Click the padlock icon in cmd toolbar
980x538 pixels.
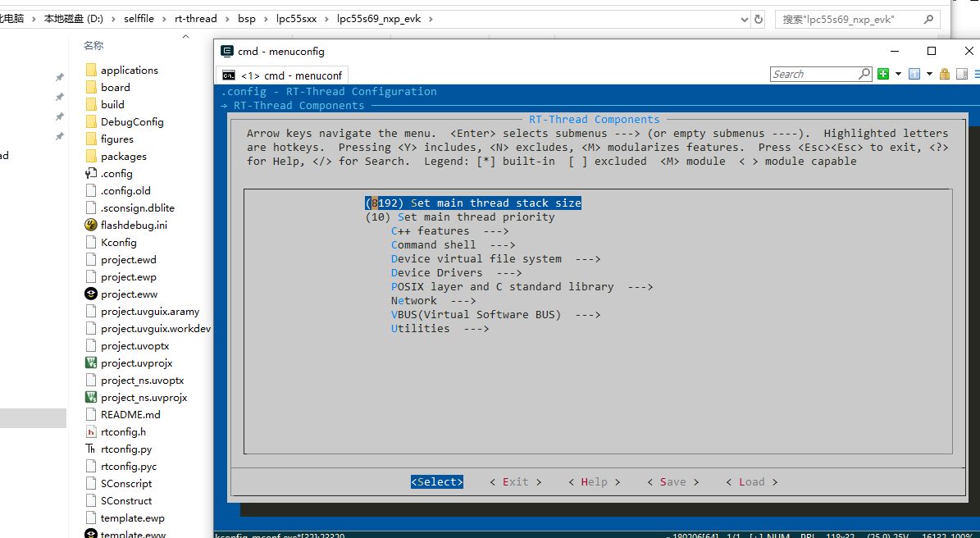[x=945, y=74]
